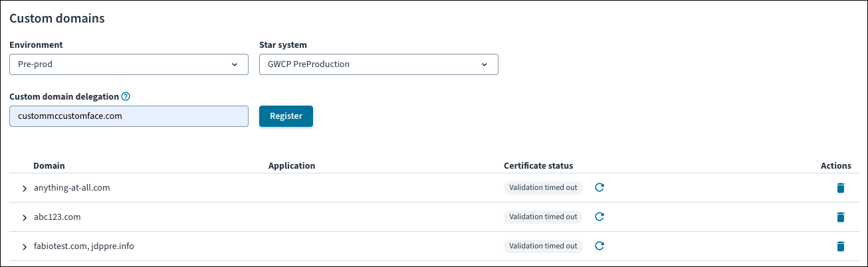
Task: Delete the fabiotest.com, jdppre.info domain entry
Action: pos(840,246)
